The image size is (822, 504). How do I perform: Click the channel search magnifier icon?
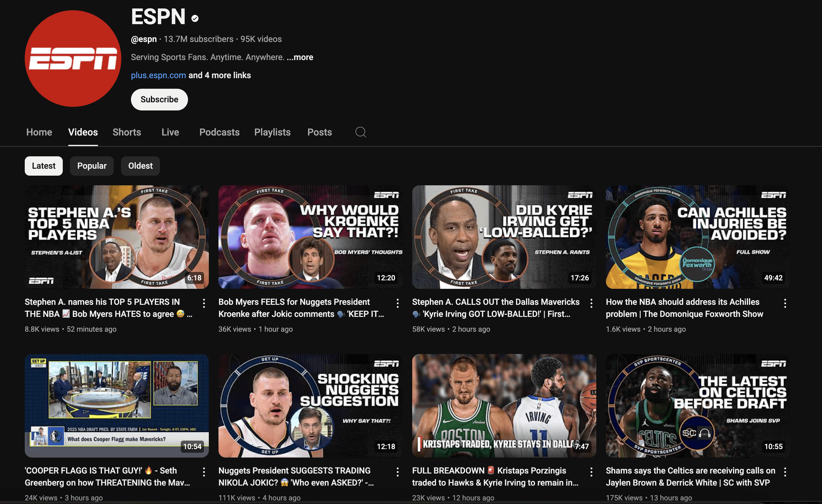coord(361,132)
